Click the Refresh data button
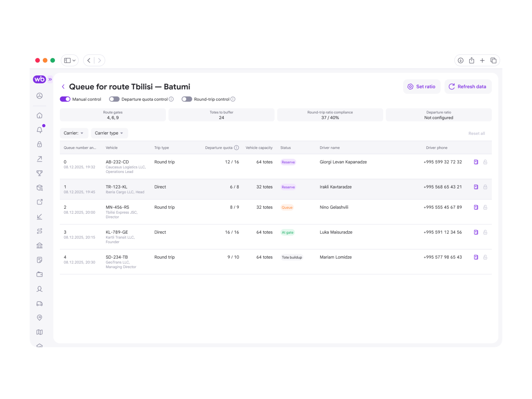Screen dimensions: 532x399 pyautogui.click(x=468, y=86)
